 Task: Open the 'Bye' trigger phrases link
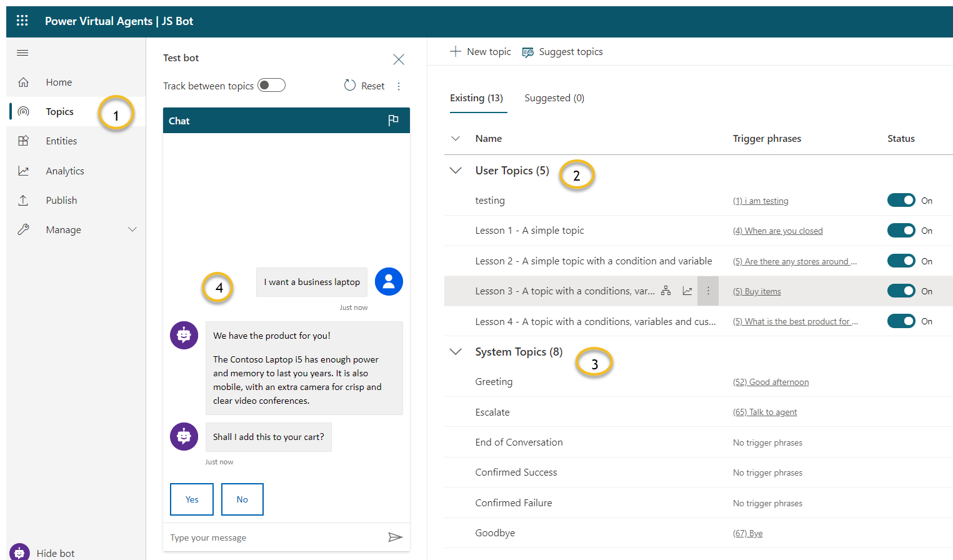click(748, 533)
